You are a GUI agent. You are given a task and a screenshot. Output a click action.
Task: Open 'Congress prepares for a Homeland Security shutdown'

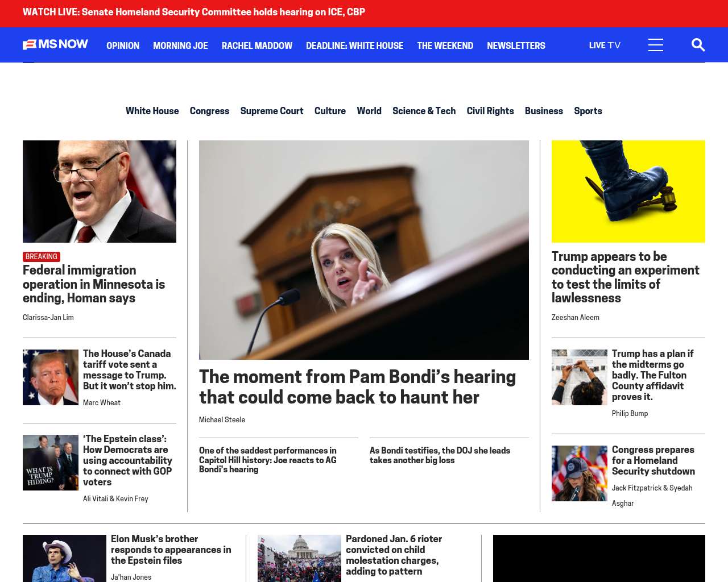[x=653, y=460]
